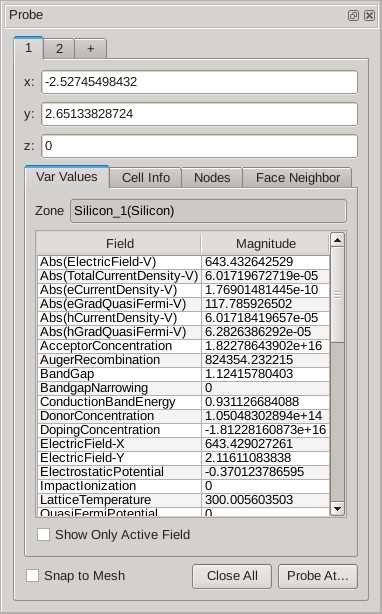382x614 pixels.
Task: Select the Abs(ElectricField-V) row
Action: 183,262
